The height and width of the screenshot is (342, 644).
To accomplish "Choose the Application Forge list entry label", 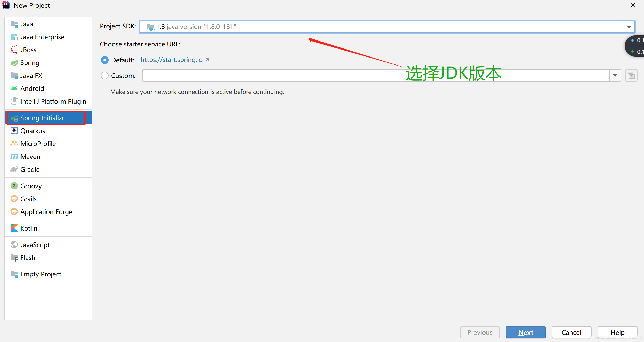I will pos(46,212).
